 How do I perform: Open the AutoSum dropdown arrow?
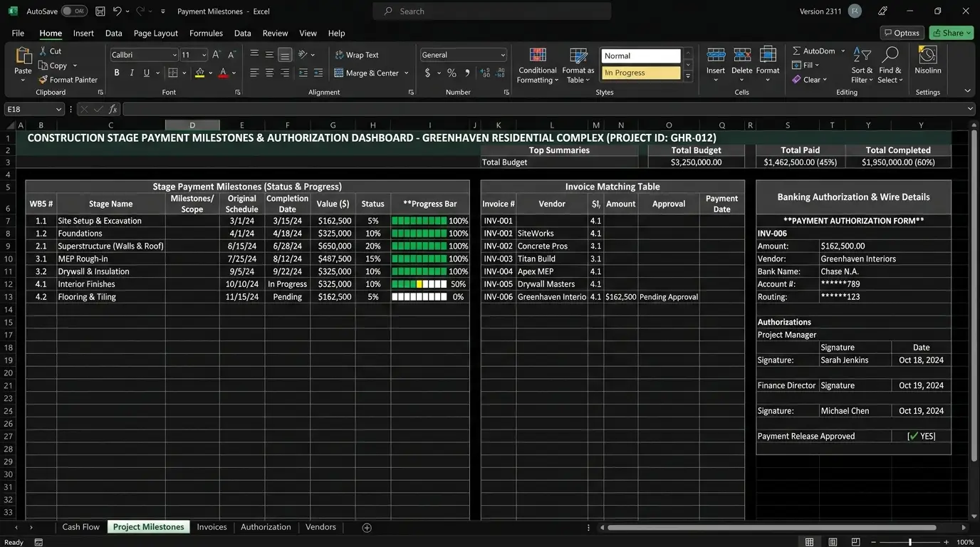point(843,51)
